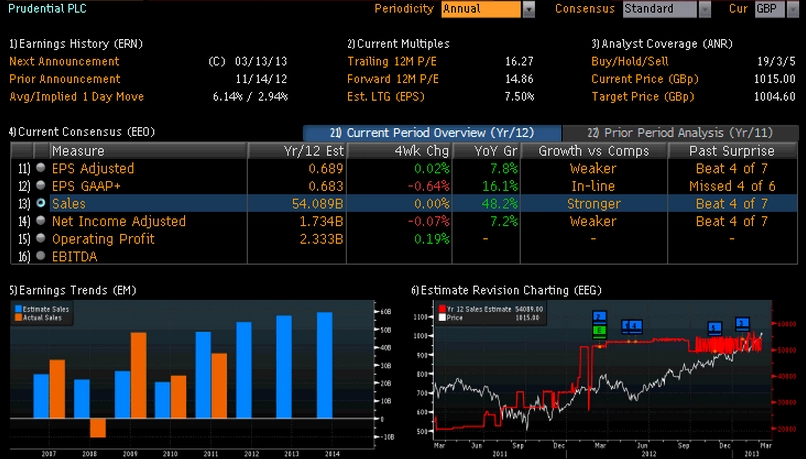806x459 pixels.
Task: Click the EPS GAAP+ measure label
Action: [86, 186]
